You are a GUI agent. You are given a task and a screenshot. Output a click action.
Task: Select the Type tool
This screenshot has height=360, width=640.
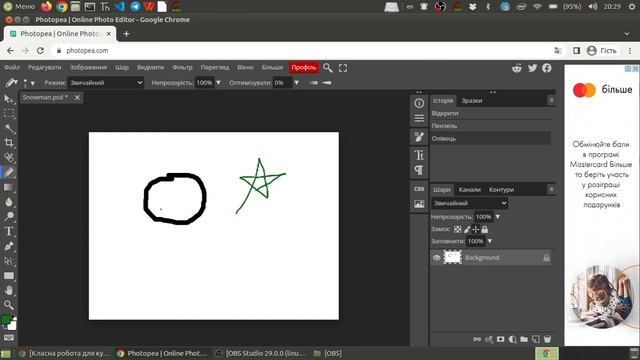pyautogui.click(x=9, y=231)
